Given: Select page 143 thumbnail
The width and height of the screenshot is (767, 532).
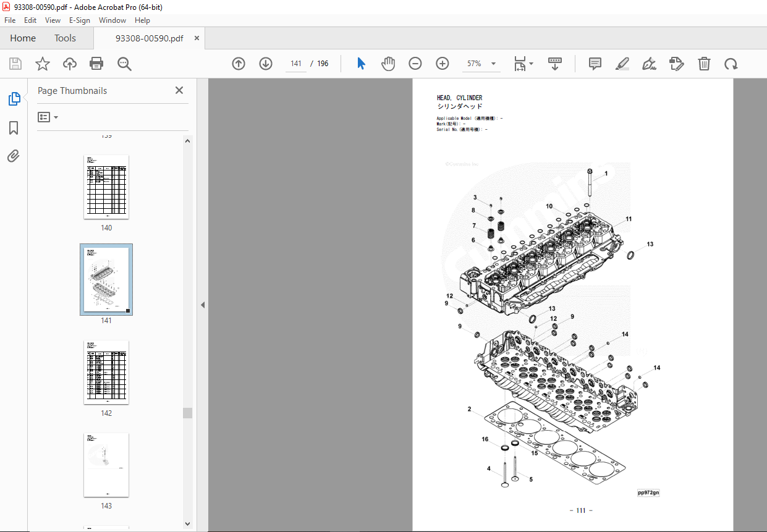Looking at the screenshot, I should coord(106,465).
